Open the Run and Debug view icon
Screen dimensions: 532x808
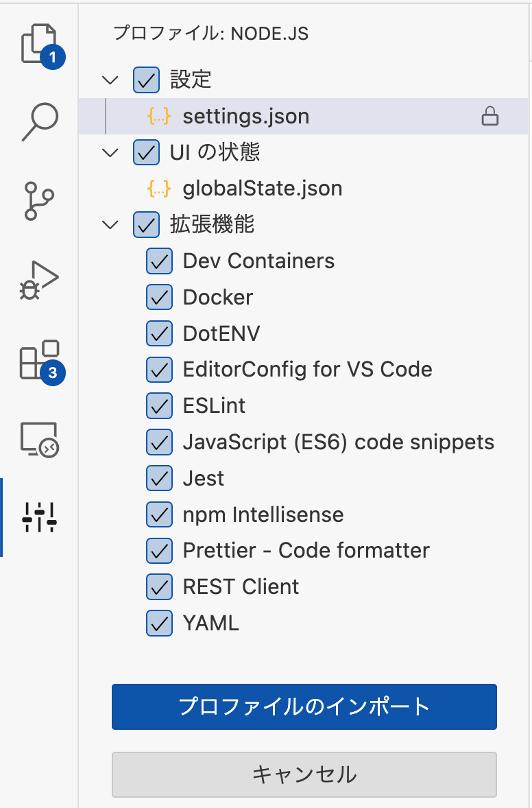(39, 280)
